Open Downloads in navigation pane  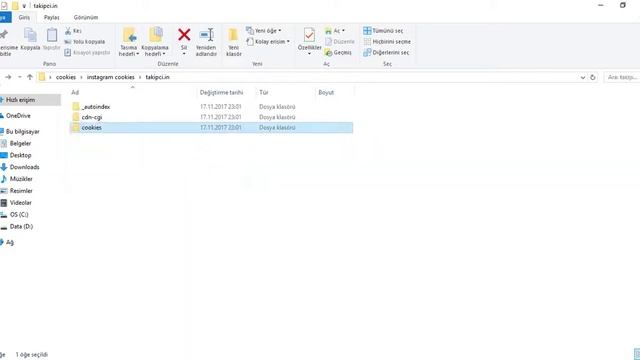click(x=24, y=167)
